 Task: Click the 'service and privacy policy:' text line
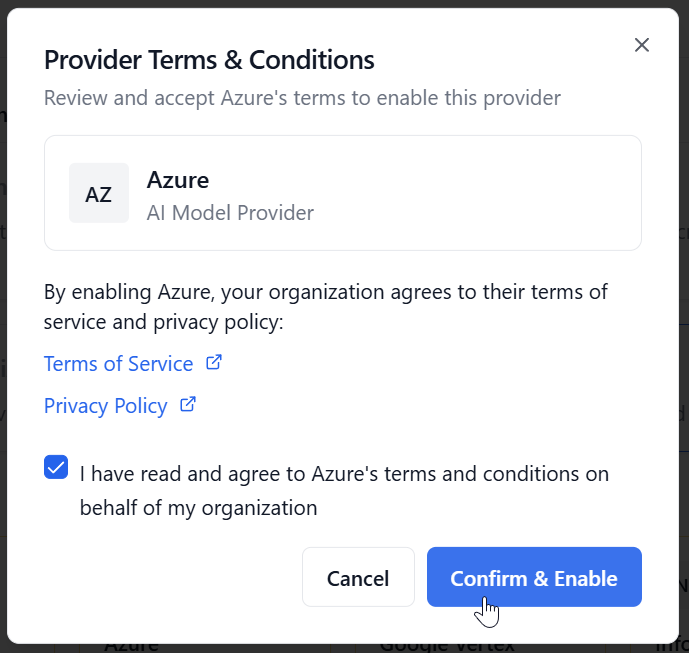click(163, 322)
